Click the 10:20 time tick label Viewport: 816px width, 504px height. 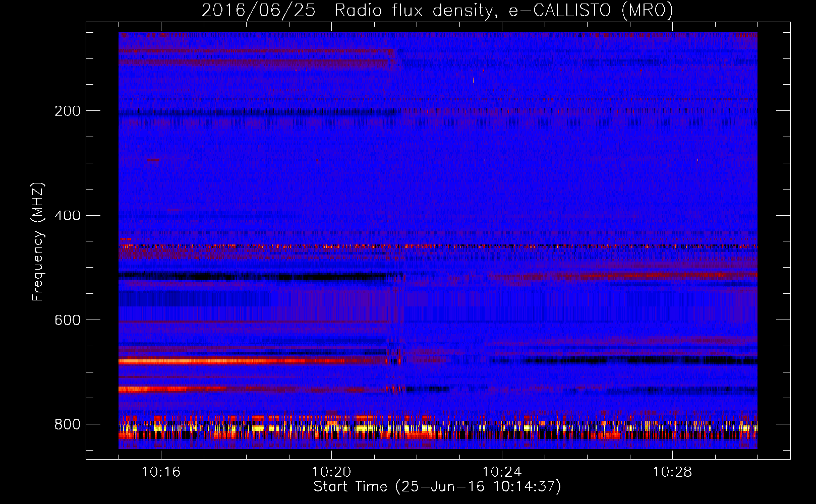pos(331,472)
